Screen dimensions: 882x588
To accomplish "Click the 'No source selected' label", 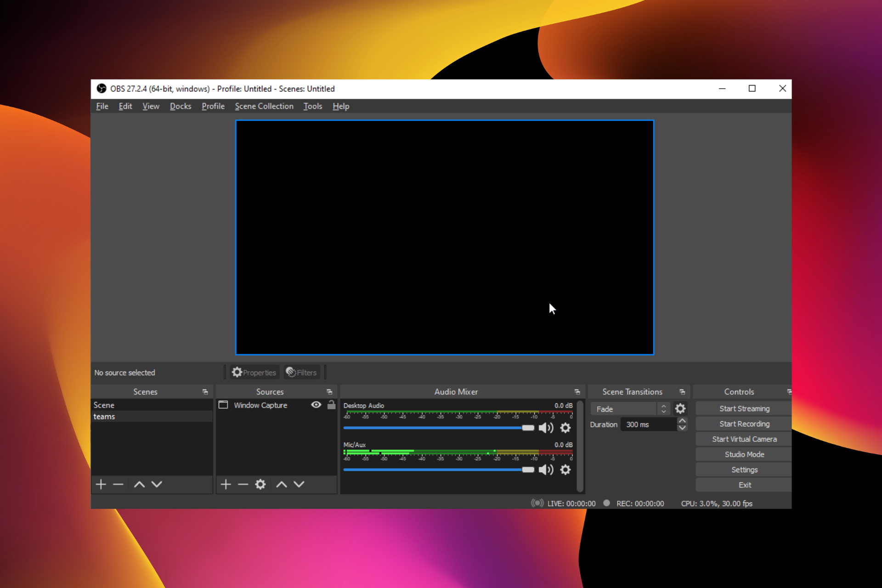I will pos(124,373).
